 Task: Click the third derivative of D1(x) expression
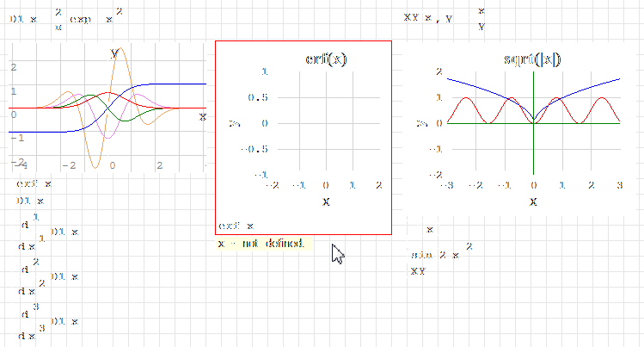click(x=51, y=320)
